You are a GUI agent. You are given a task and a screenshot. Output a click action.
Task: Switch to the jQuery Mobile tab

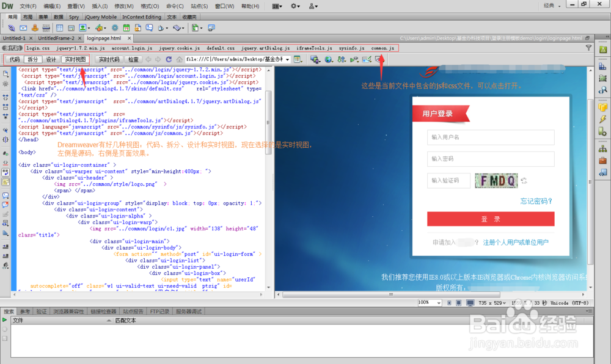[101, 16]
